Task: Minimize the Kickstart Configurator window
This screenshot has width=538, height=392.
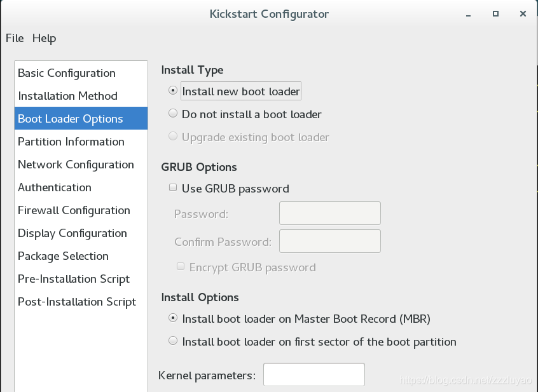Action: coord(468,14)
